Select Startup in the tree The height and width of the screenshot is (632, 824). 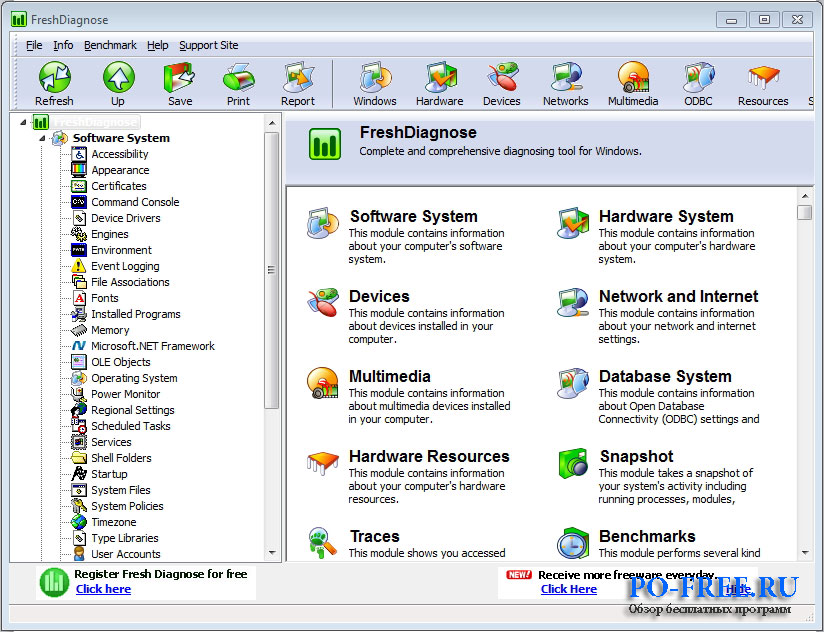tap(109, 474)
